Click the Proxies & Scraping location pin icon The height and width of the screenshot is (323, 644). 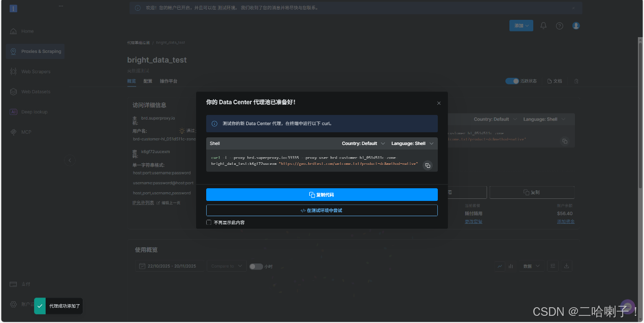click(x=14, y=51)
